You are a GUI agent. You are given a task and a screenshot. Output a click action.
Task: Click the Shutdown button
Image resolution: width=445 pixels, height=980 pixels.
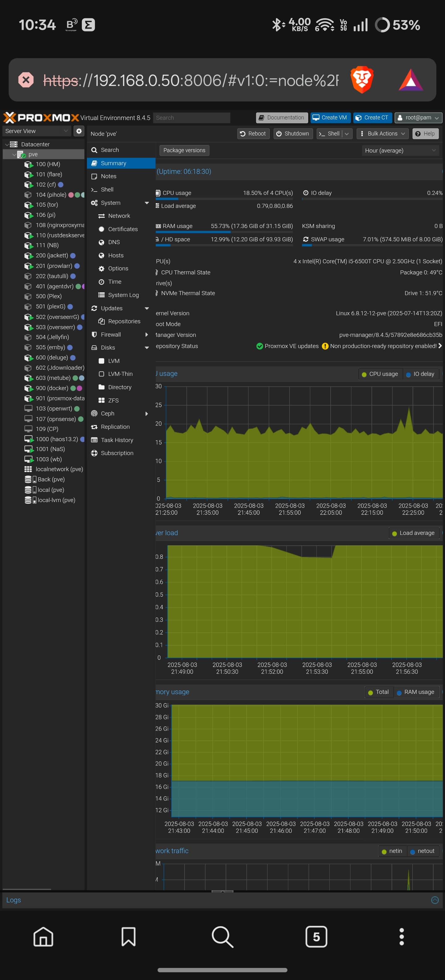coord(293,134)
